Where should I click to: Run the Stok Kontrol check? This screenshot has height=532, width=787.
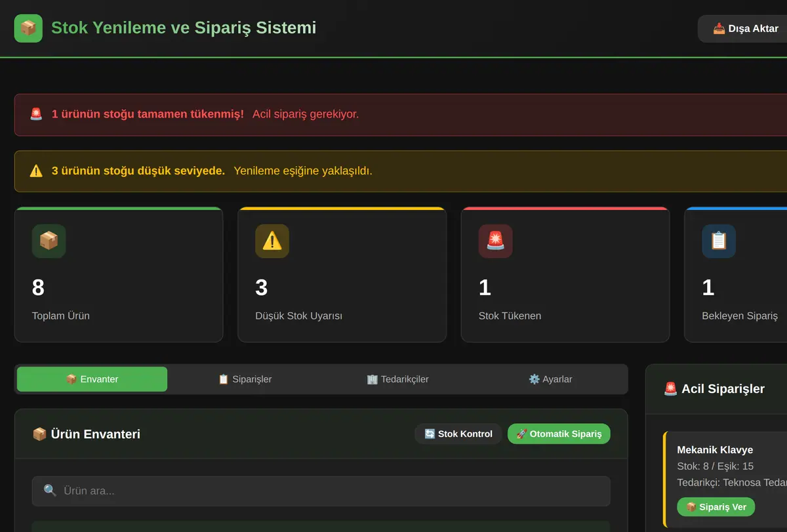pos(458,434)
